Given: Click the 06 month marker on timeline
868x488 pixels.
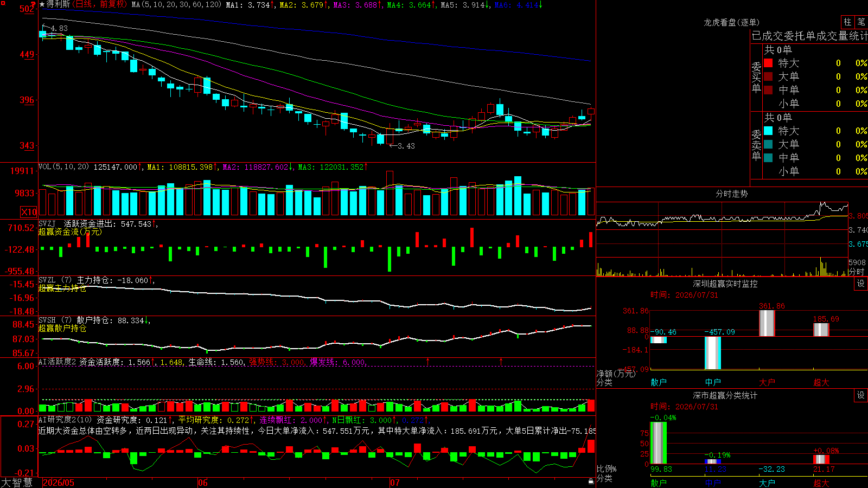Looking at the screenshot, I should click(x=203, y=483).
